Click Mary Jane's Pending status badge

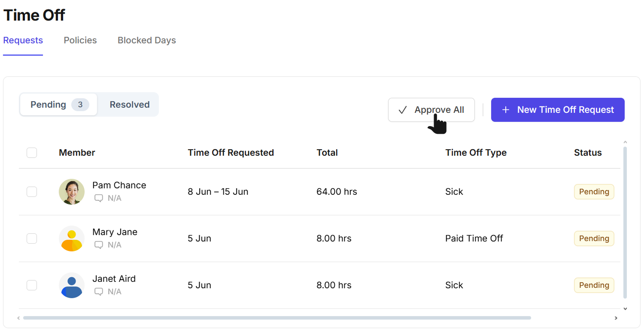(x=594, y=238)
